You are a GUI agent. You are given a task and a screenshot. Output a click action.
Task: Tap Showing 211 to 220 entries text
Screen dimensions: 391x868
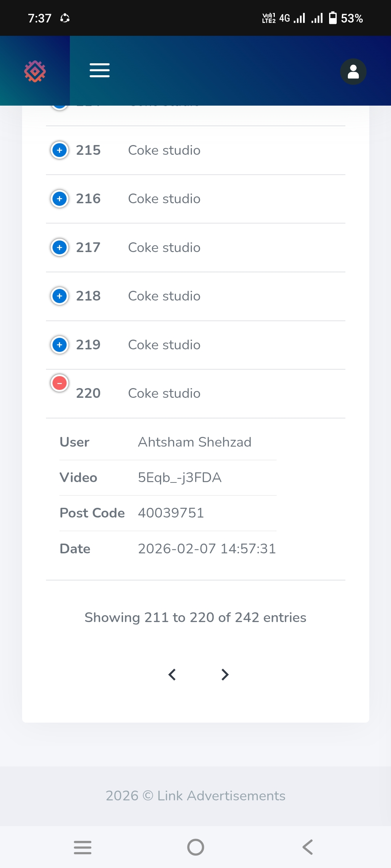(x=195, y=617)
